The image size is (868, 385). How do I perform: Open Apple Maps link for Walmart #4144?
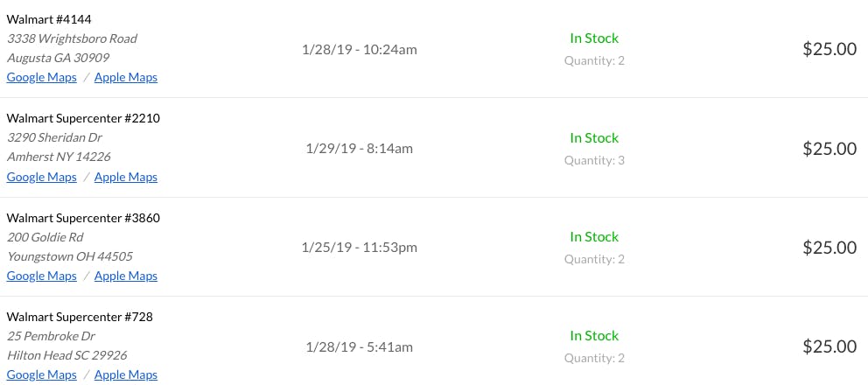point(126,77)
